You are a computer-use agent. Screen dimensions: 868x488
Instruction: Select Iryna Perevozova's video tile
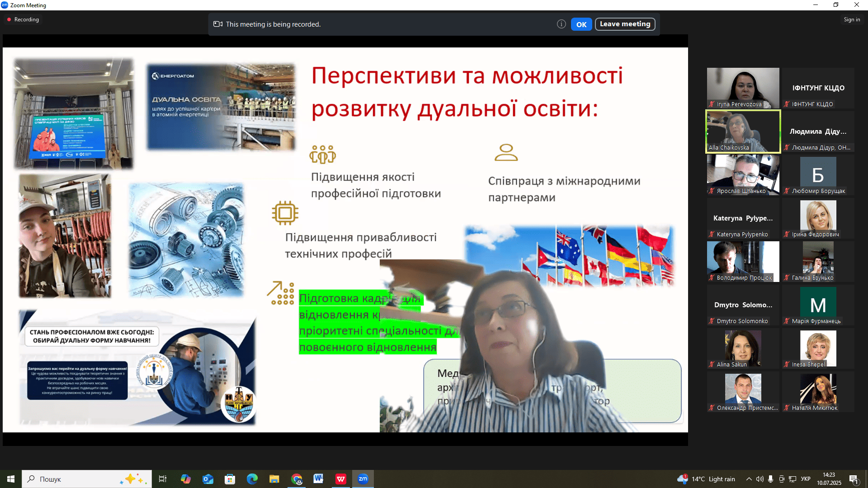743,88
